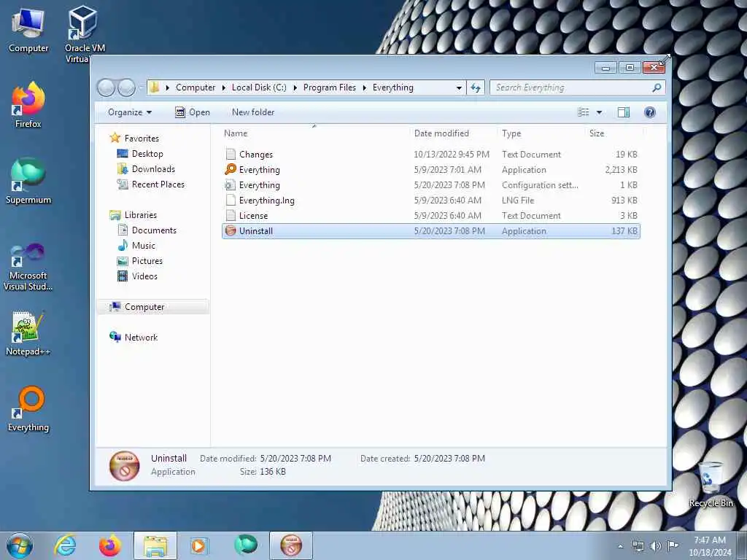This screenshot has height=560, width=747.
Task: Expand the arrow after Program Files breadcrumb
Action: 365,87
